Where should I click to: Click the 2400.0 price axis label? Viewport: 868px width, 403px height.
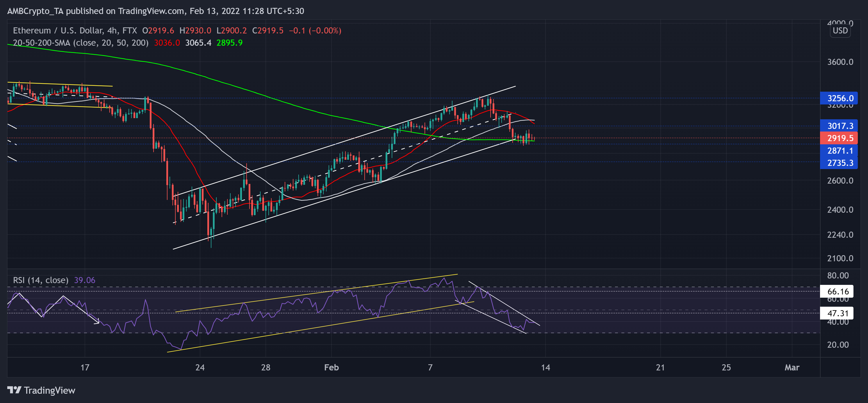coord(840,210)
